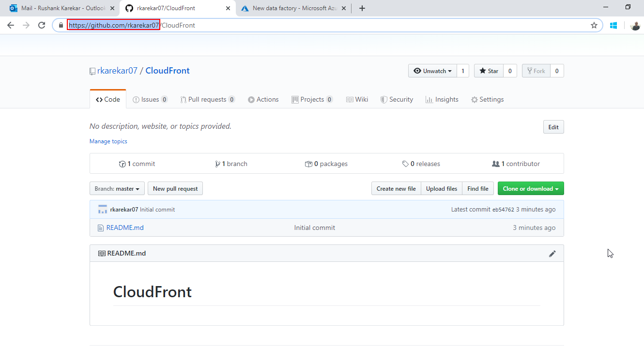Click the people icon next to 1 contributor
This screenshot has width=644, height=349.
pos(495,164)
